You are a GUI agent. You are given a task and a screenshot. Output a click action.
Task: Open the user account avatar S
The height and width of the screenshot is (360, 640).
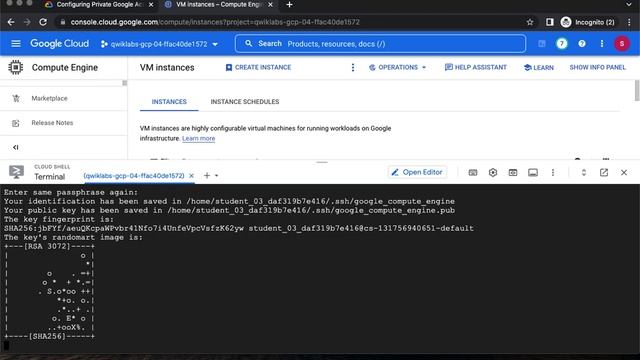coord(622,44)
